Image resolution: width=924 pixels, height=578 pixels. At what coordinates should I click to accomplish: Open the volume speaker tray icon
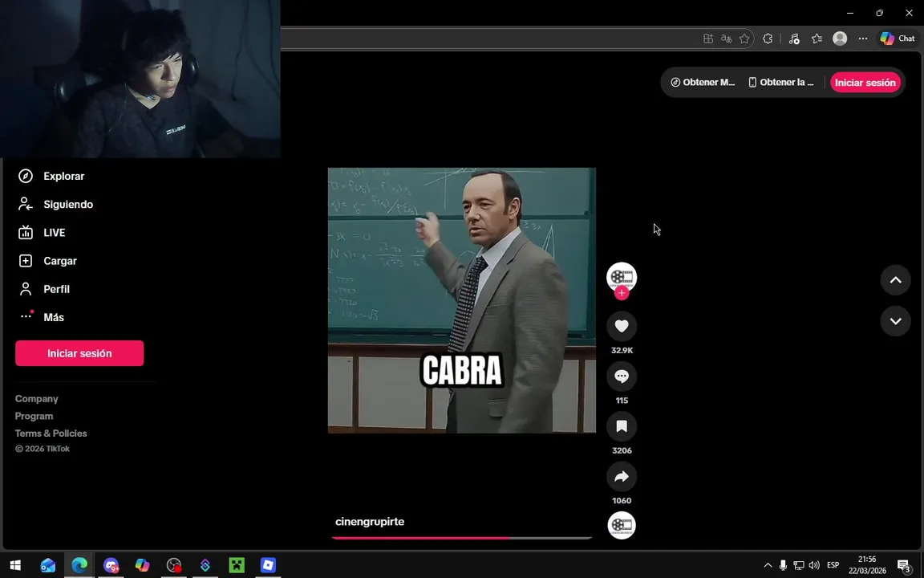click(x=814, y=565)
